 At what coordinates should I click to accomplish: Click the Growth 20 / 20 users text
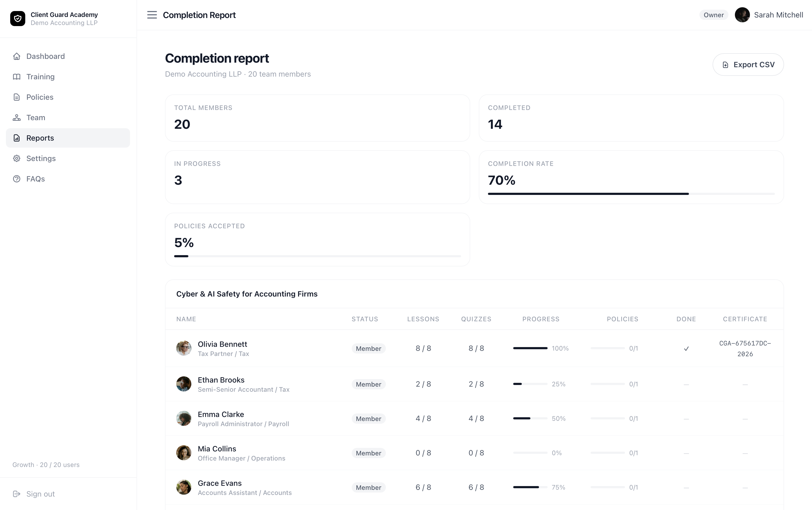tap(46, 465)
